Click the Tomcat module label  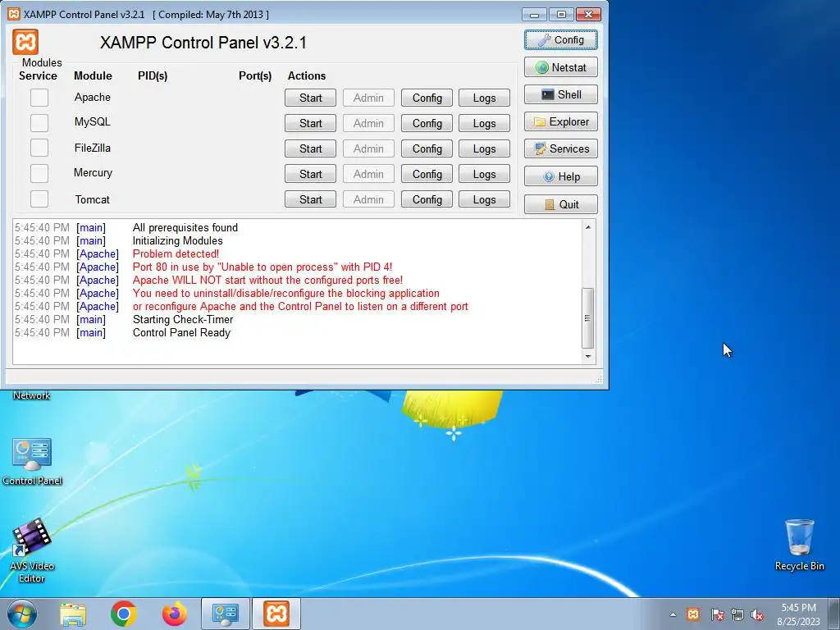point(92,199)
